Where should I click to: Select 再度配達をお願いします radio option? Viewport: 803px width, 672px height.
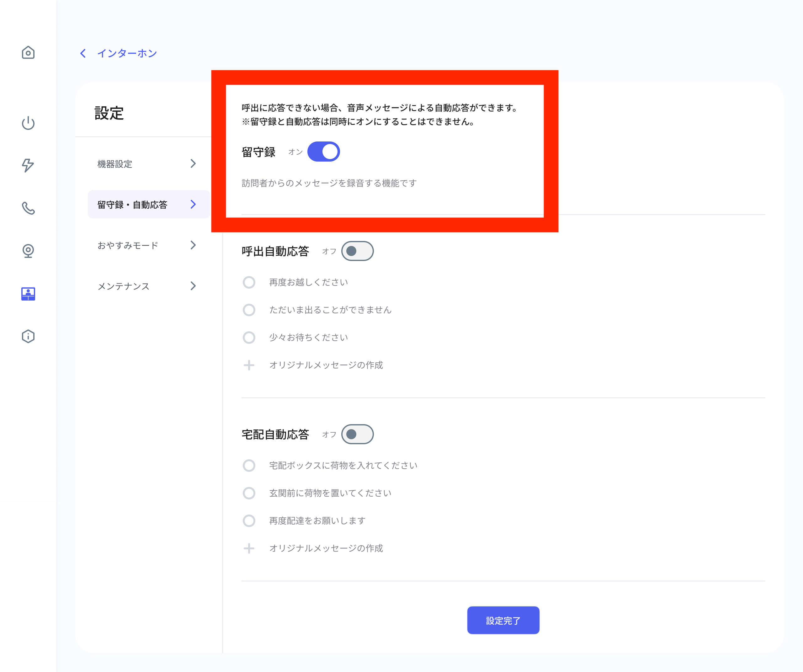coord(249,521)
